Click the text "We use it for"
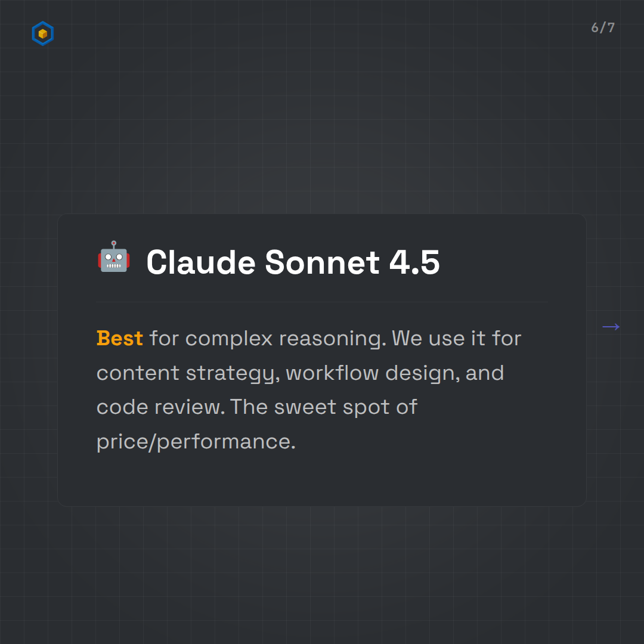This screenshot has width=644, height=644. click(457, 338)
